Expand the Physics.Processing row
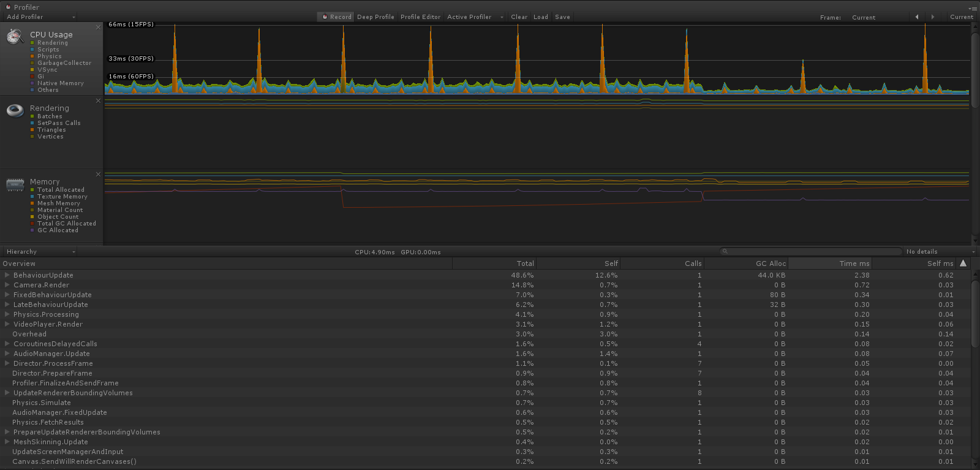Viewport: 980px width, 470px height. tap(7, 314)
